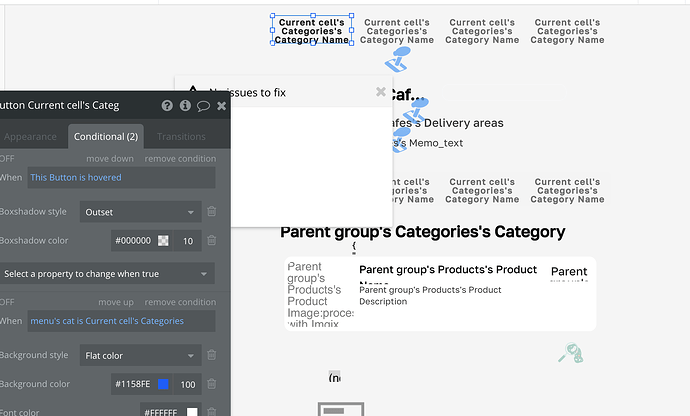The image size is (690, 416).
Task: Close the property editor panel
Action: 221,105
